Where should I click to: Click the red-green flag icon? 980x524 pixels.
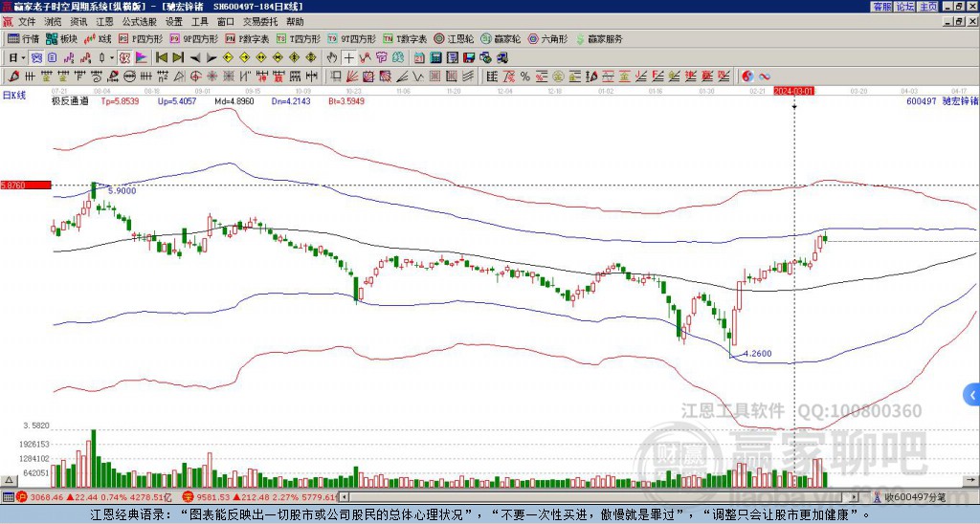pyautogui.click(x=142, y=57)
